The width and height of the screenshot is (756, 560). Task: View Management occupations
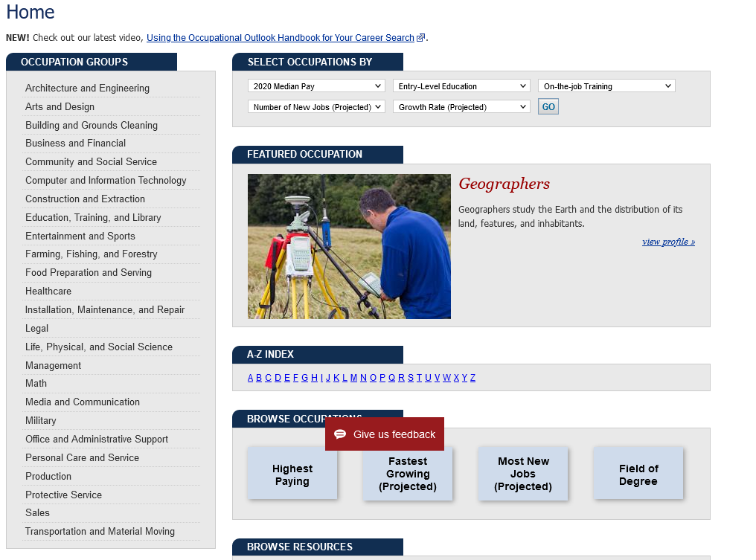pyautogui.click(x=53, y=366)
